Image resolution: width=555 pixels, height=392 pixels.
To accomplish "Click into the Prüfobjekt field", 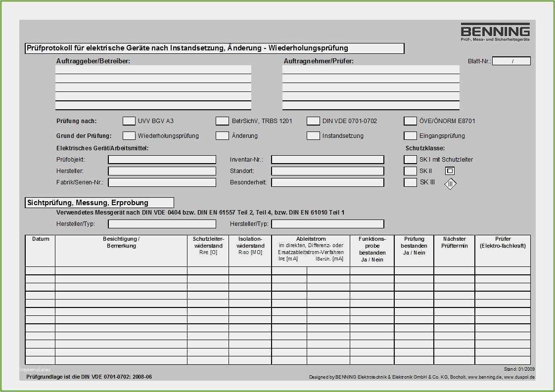I will point(162,160).
